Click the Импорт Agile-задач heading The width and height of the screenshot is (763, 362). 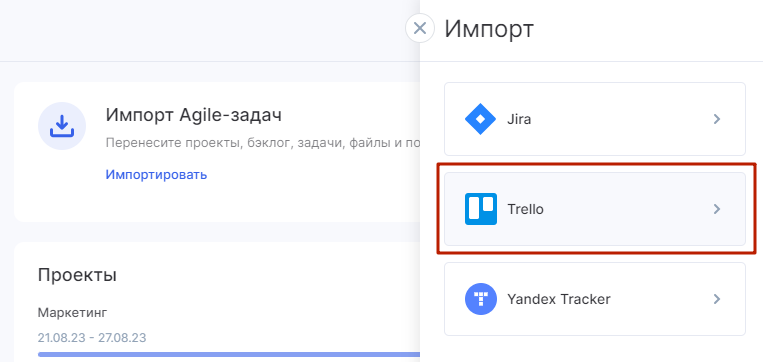pos(193,115)
